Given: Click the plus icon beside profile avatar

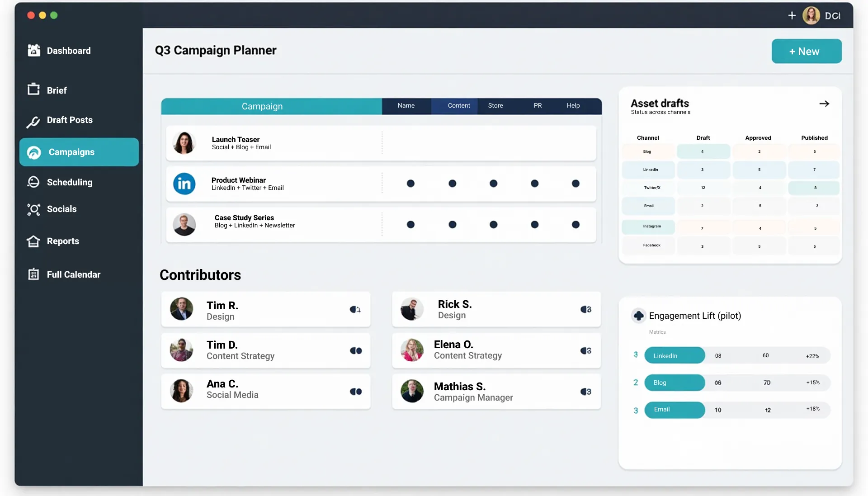Looking at the screenshot, I should point(792,15).
